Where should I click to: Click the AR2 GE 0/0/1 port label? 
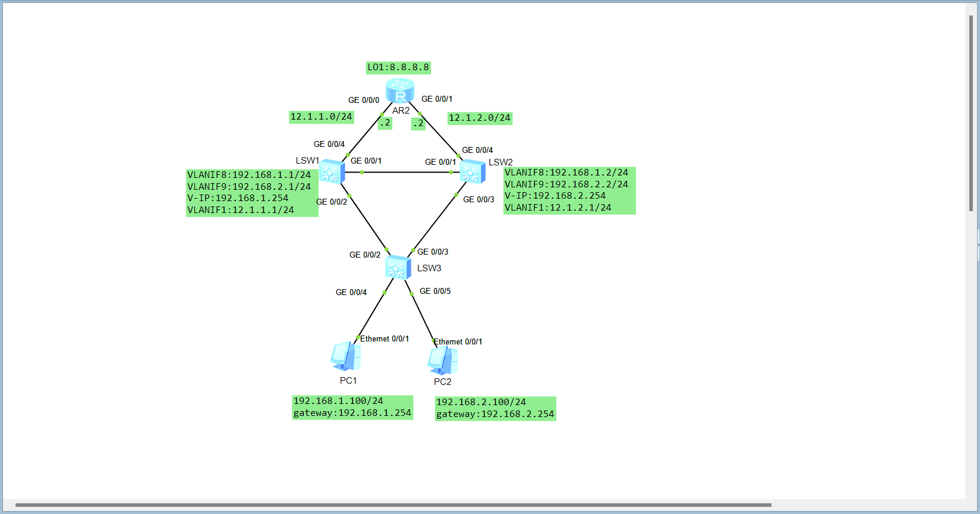pyautogui.click(x=437, y=99)
